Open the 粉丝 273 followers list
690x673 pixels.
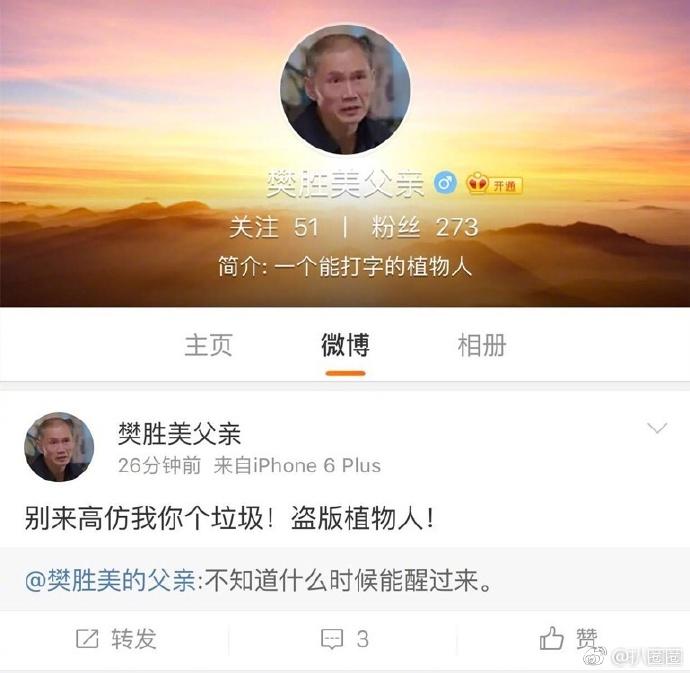(x=425, y=228)
